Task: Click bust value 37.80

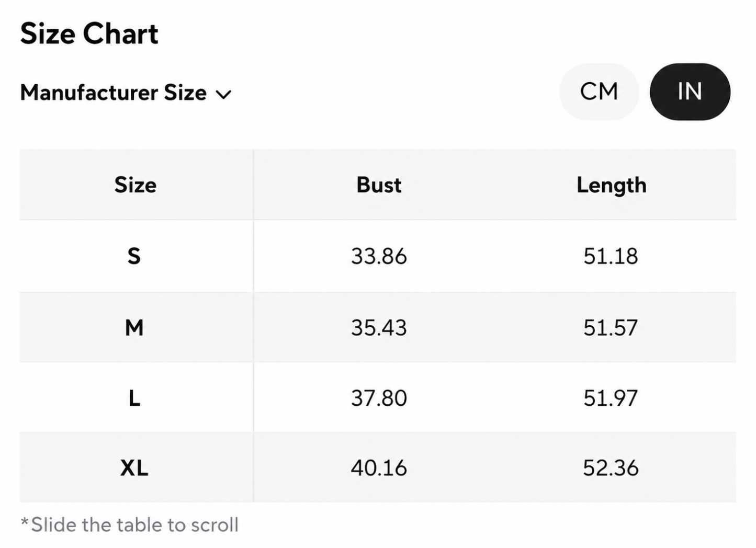Action: (379, 398)
